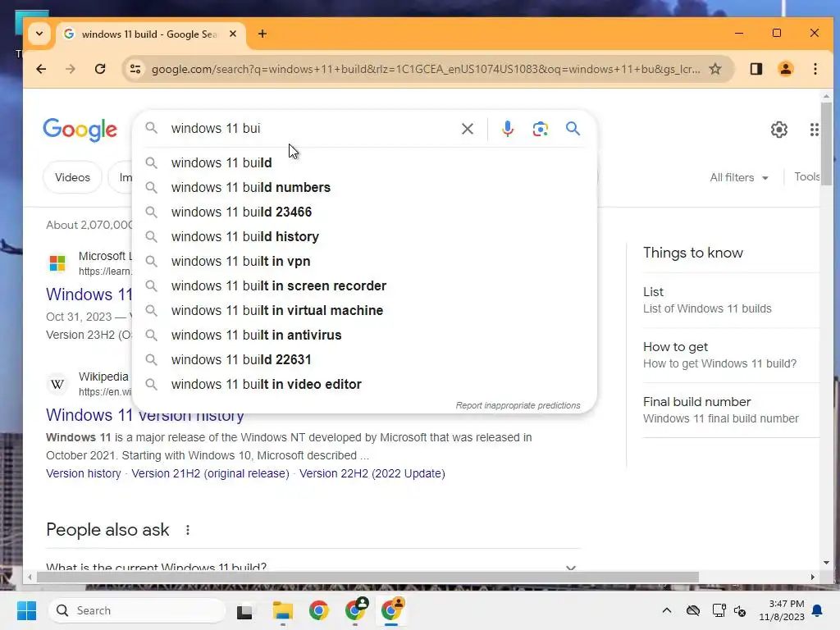Click the Wikipedia W favicon

(x=57, y=384)
